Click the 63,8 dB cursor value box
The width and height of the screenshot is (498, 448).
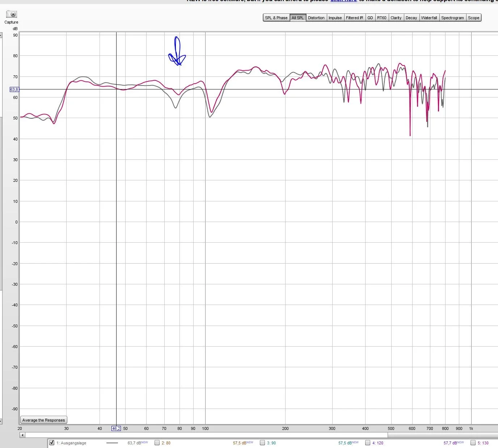coord(14,89)
